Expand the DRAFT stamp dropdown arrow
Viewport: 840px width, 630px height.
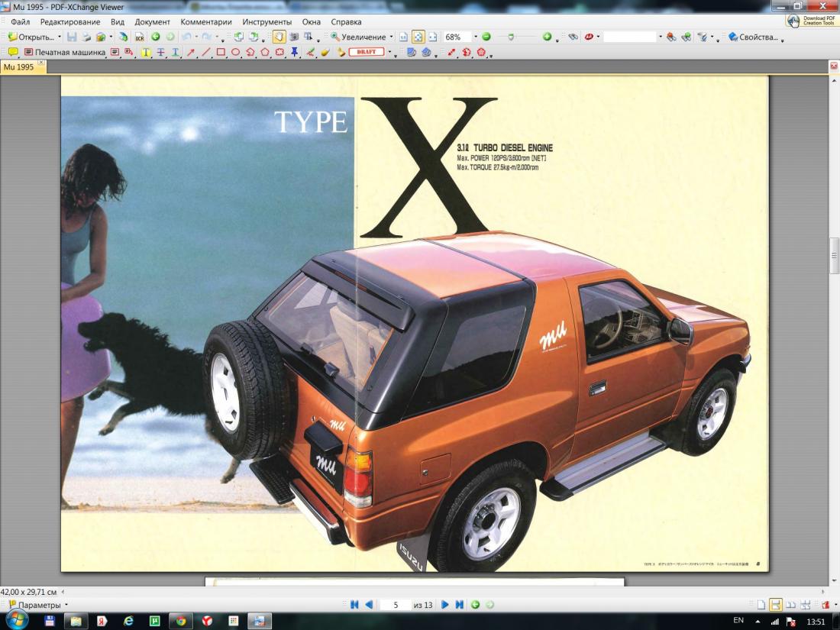point(389,52)
